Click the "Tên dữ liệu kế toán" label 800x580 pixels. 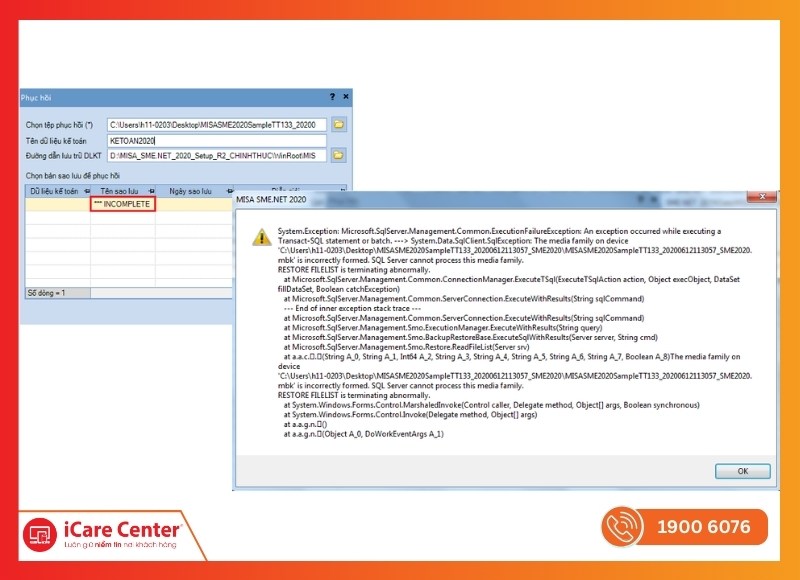(56, 141)
